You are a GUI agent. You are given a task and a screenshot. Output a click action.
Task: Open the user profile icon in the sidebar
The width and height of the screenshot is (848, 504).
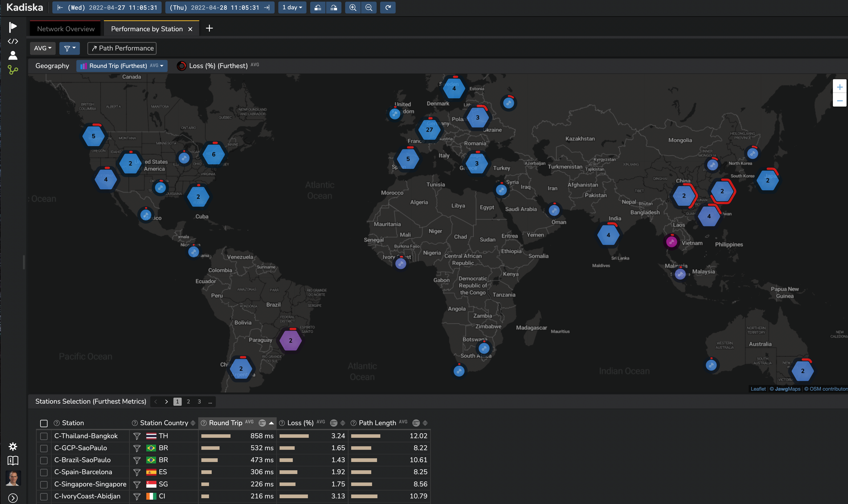13,55
